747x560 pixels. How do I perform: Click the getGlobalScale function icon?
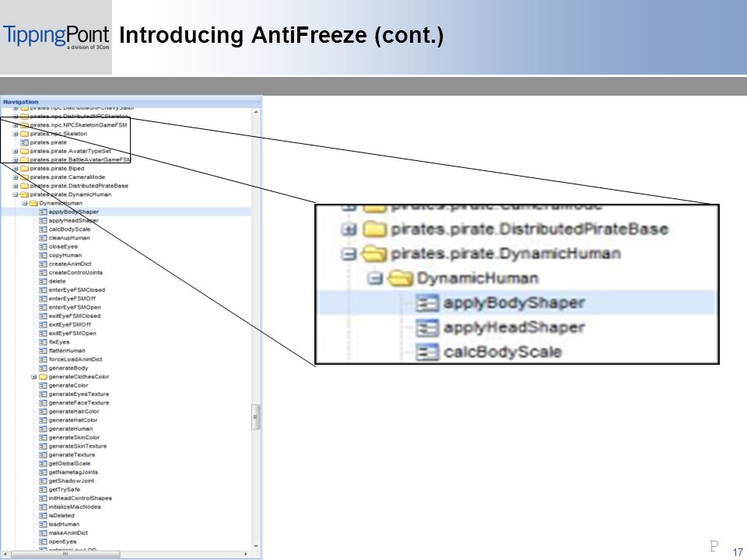pyautogui.click(x=43, y=464)
